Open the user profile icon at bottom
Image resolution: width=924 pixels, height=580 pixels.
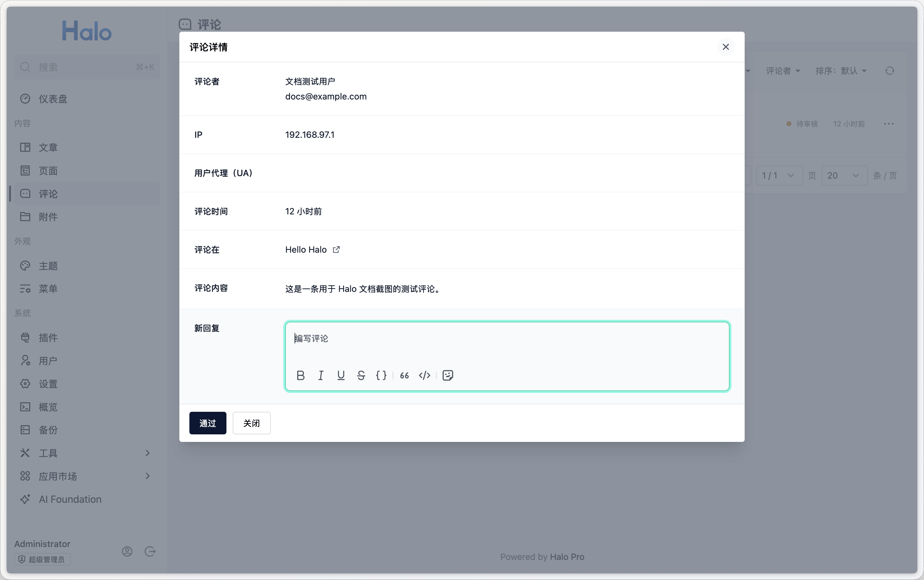tap(128, 551)
